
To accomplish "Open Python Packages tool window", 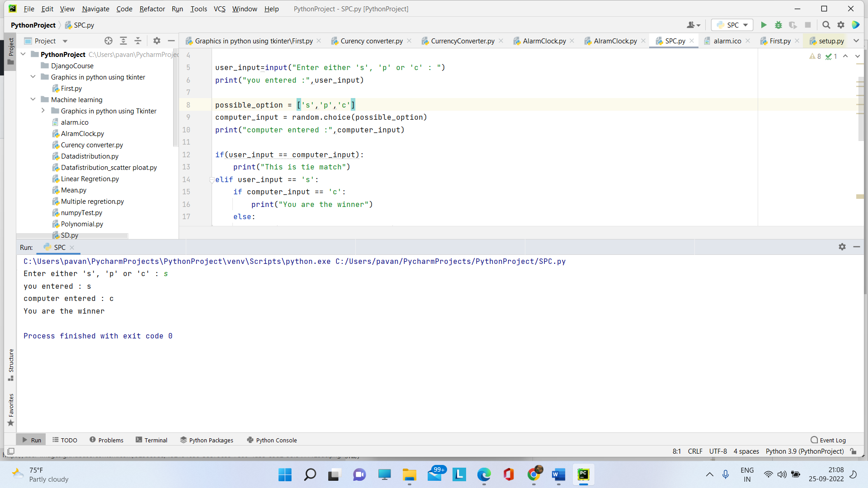I will (x=207, y=440).
